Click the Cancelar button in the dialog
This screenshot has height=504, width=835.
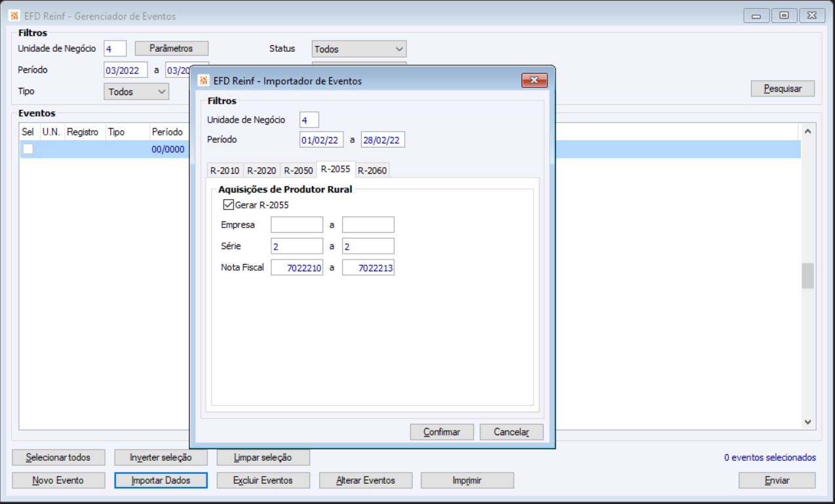pyautogui.click(x=511, y=432)
